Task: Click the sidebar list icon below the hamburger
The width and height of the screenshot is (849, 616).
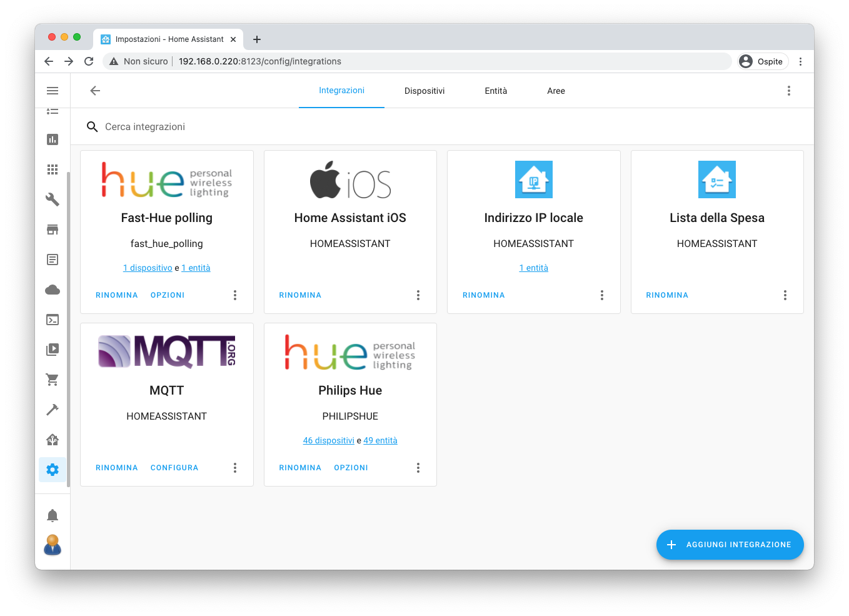Action: [x=53, y=111]
